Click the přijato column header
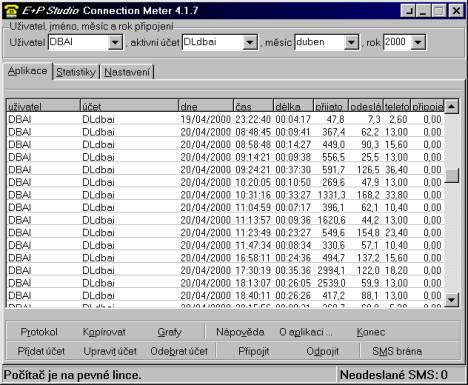 (x=331, y=106)
